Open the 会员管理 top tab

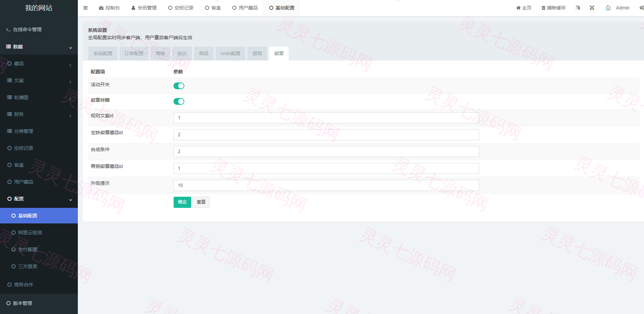pos(144,8)
